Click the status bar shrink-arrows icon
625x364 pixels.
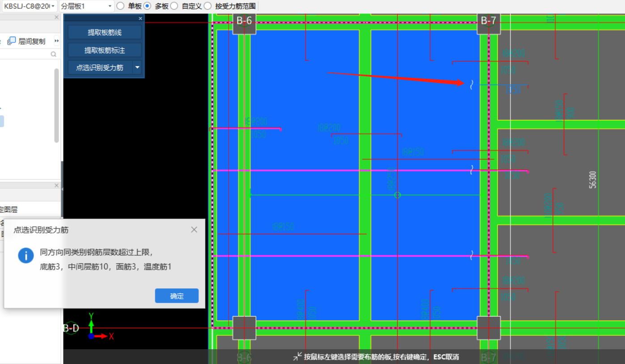click(x=298, y=357)
